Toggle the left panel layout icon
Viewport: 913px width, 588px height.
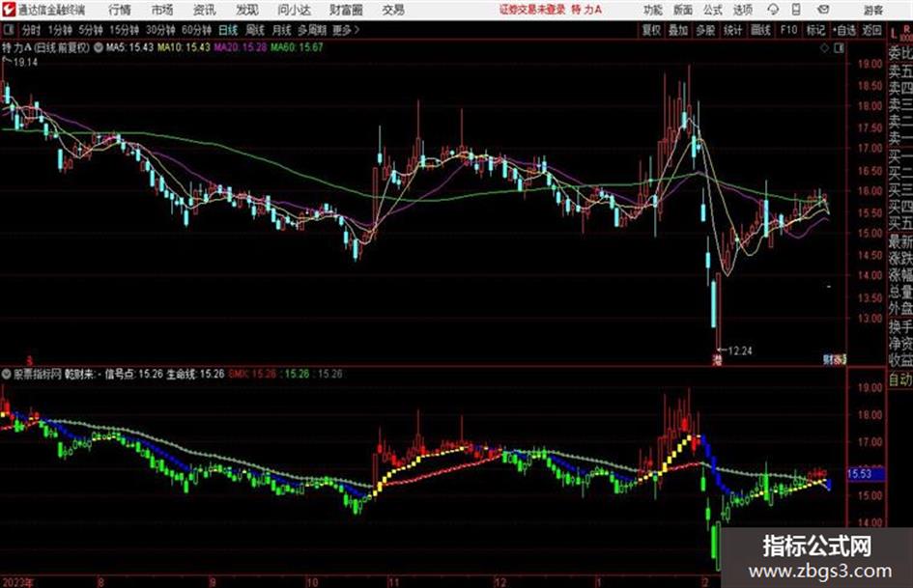tap(9, 30)
